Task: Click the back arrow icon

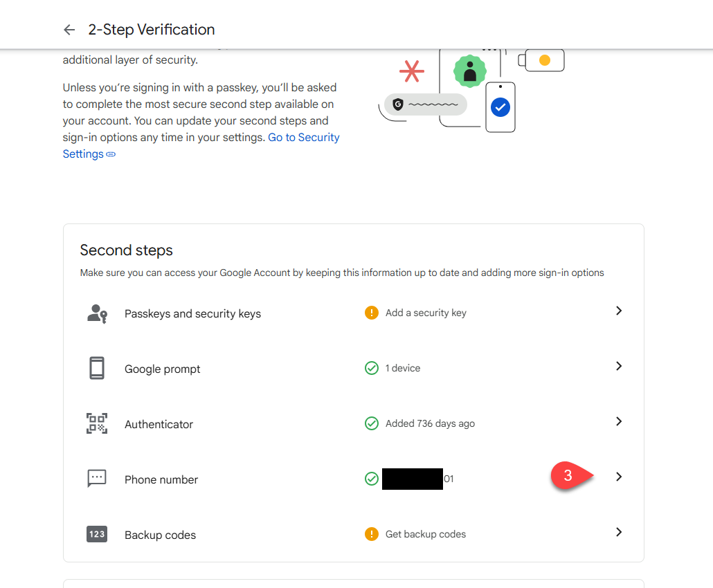Action: point(69,30)
